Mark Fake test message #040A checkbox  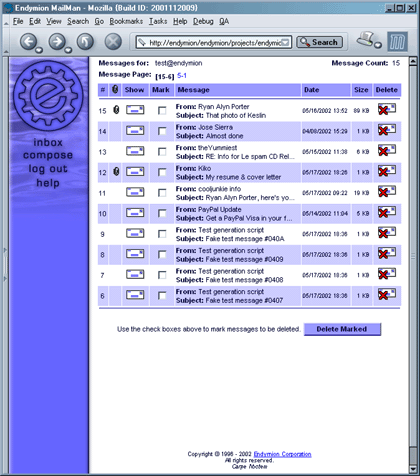(162, 234)
